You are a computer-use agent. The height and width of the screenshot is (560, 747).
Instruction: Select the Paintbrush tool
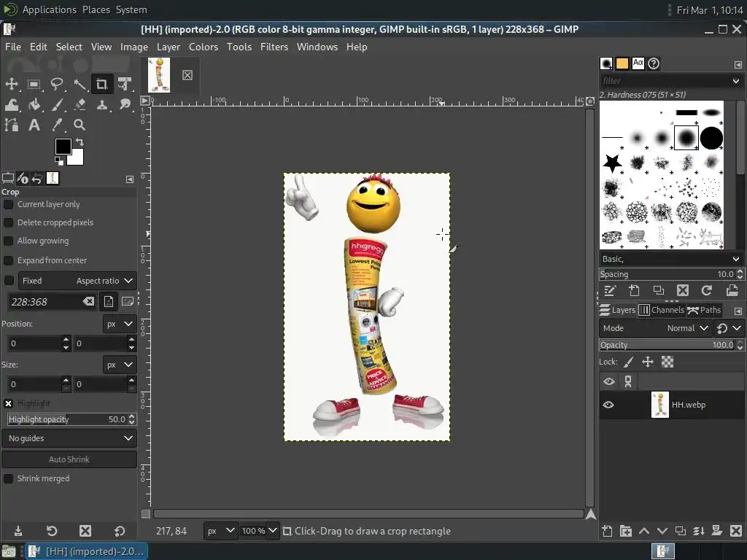coord(57,105)
